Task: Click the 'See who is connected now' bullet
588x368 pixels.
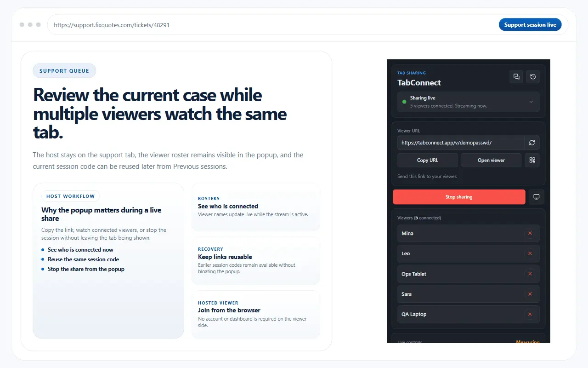Action: [80, 250]
